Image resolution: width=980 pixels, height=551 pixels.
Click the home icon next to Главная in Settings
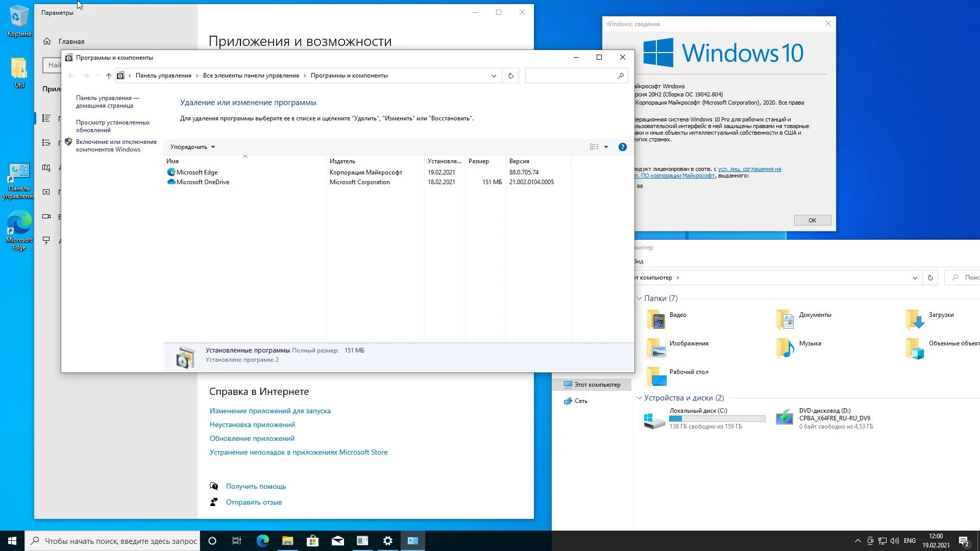47,41
